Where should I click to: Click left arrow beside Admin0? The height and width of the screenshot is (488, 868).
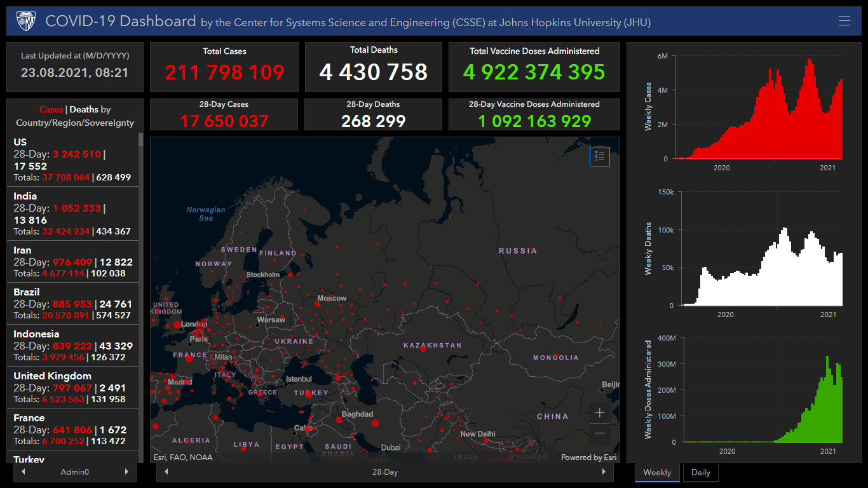tap(24, 471)
